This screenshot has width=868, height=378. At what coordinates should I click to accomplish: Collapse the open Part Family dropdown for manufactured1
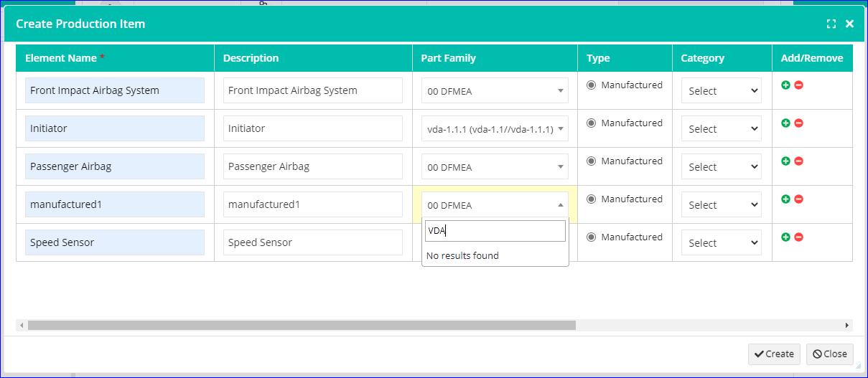[495, 205]
